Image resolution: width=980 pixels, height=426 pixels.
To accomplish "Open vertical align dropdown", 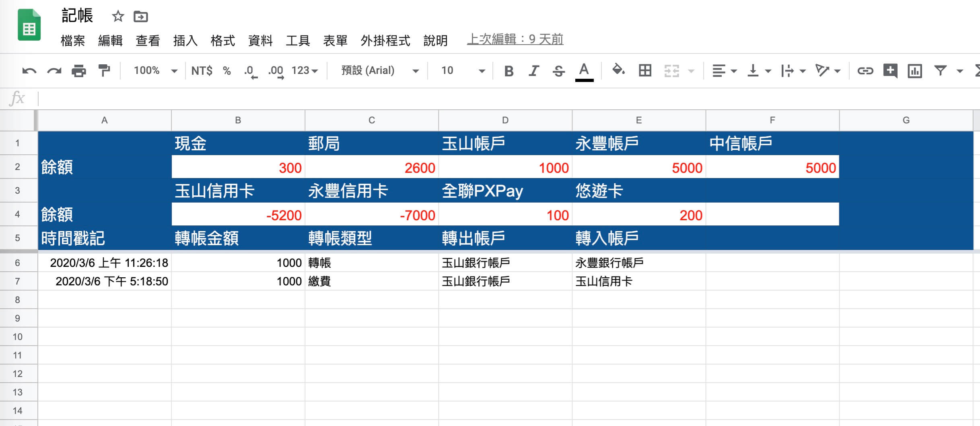I will pyautogui.click(x=759, y=71).
